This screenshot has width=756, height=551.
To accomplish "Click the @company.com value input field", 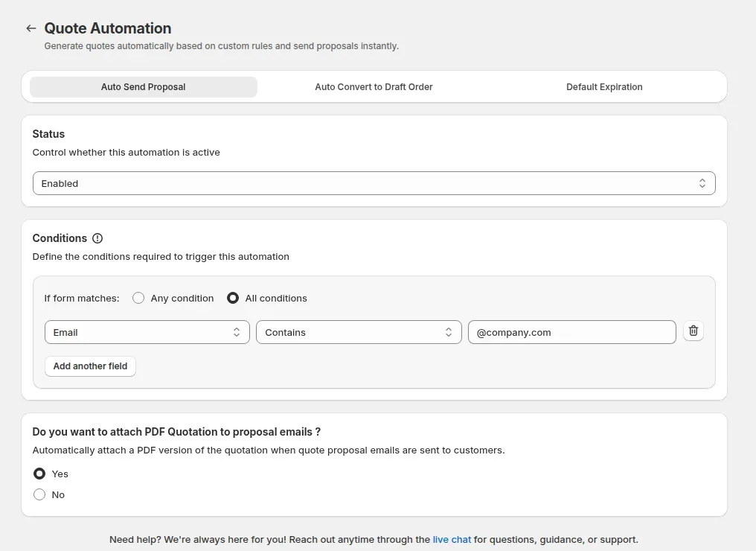I will (x=571, y=332).
